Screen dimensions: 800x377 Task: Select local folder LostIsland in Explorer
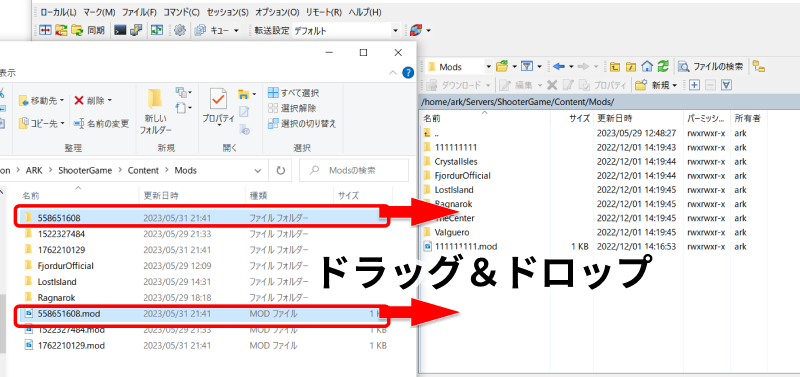[57, 282]
